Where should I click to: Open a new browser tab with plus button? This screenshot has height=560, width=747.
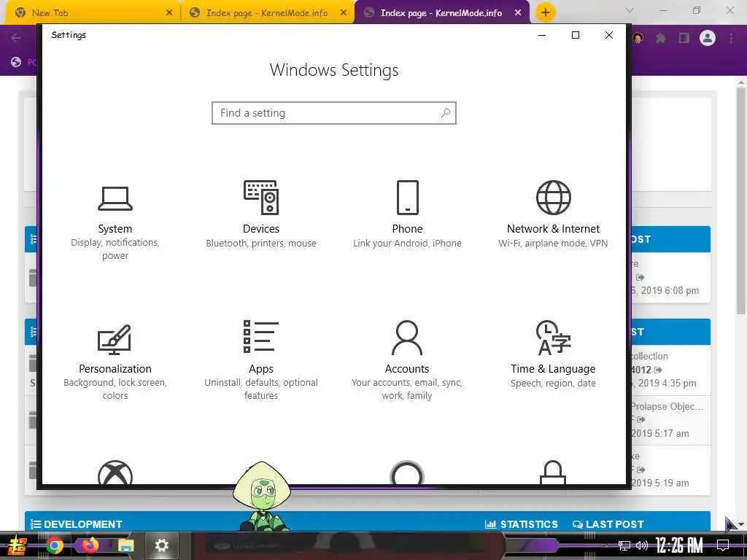[546, 12]
